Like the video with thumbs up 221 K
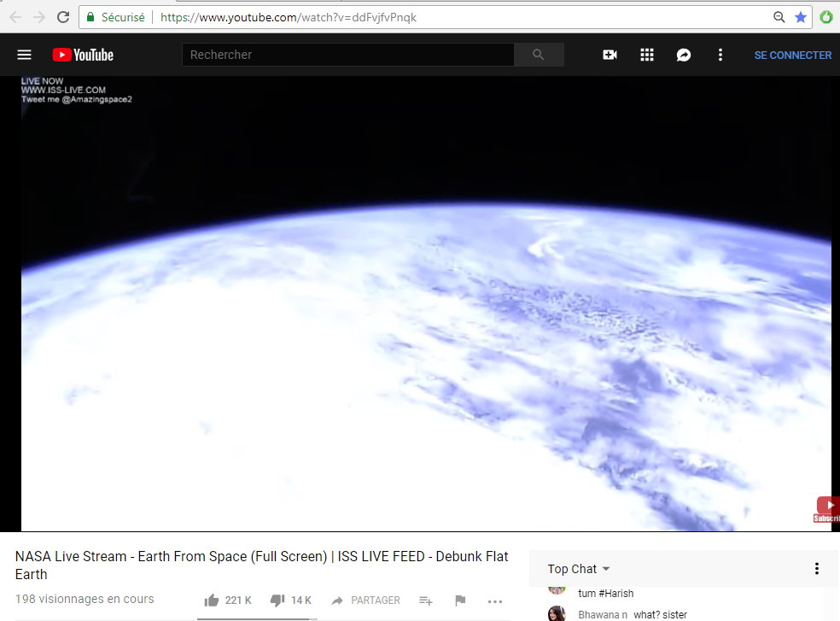Screen dimensions: 840x621 [228, 600]
